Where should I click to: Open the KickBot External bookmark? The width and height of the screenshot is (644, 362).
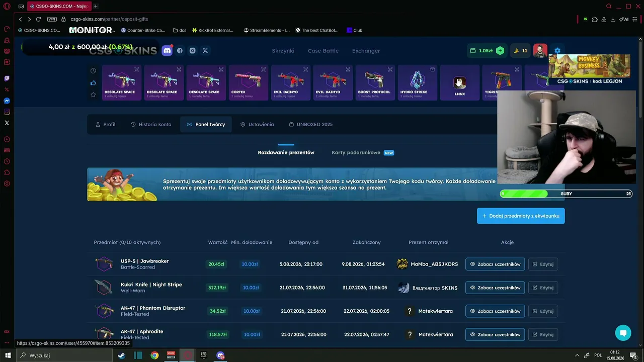212,30
